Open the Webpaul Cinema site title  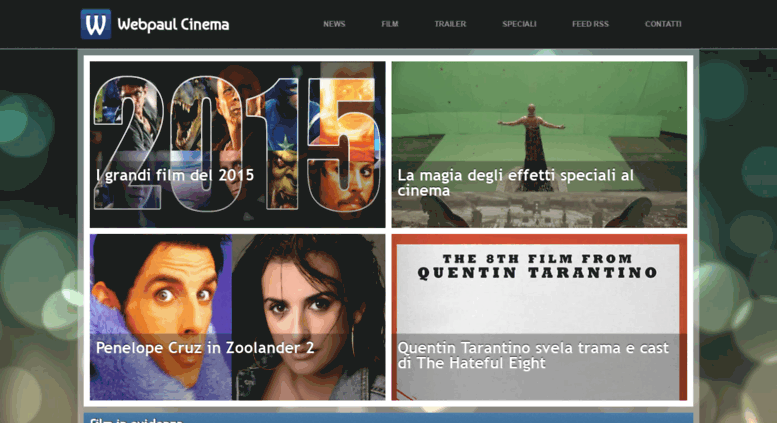[x=173, y=24]
